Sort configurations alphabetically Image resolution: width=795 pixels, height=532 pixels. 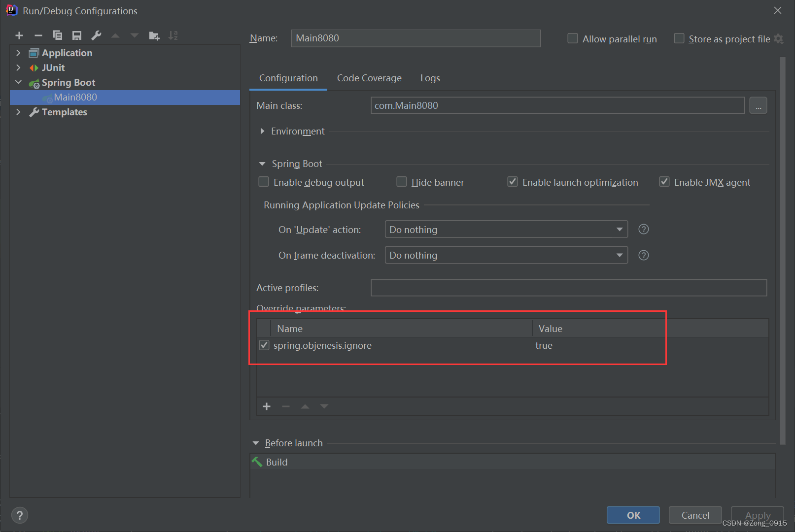pos(173,35)
